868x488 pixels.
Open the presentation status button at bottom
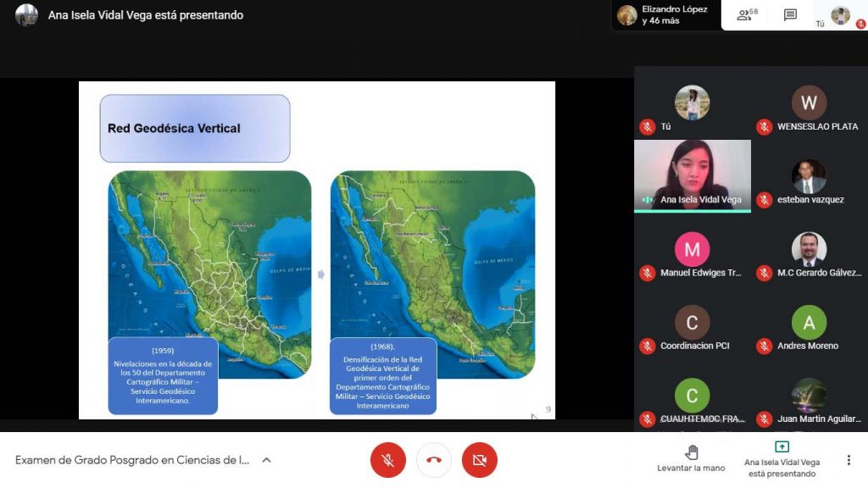click(782, 458)
